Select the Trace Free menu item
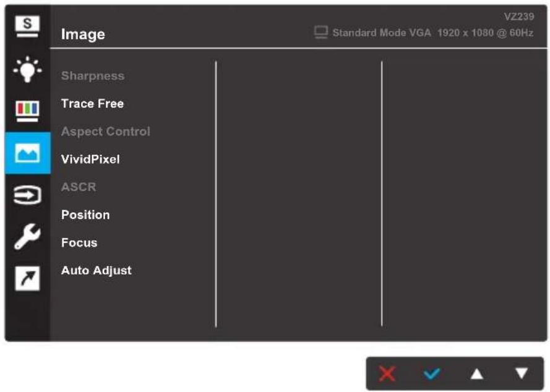The width and height of the screenshot is (550, 392). click(92, 103)
